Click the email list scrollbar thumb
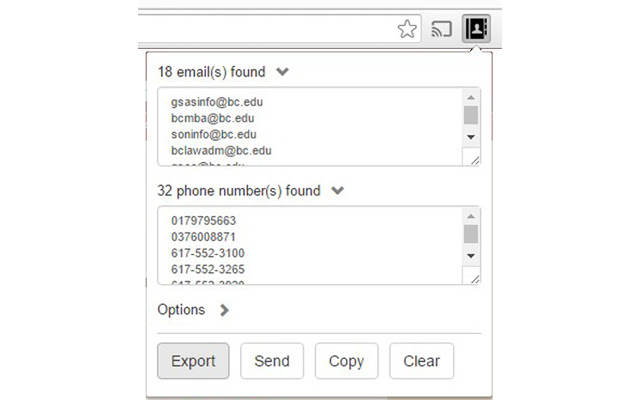Image resolution: width=640 pixels, height=400 pixels. (x=471, y=114)
